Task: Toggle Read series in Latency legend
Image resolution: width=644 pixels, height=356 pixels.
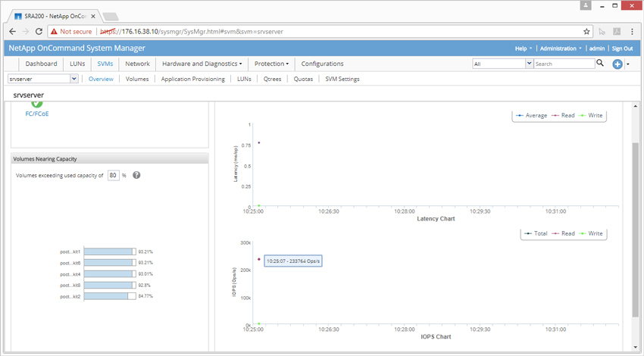Action: (x=563, y=115)
